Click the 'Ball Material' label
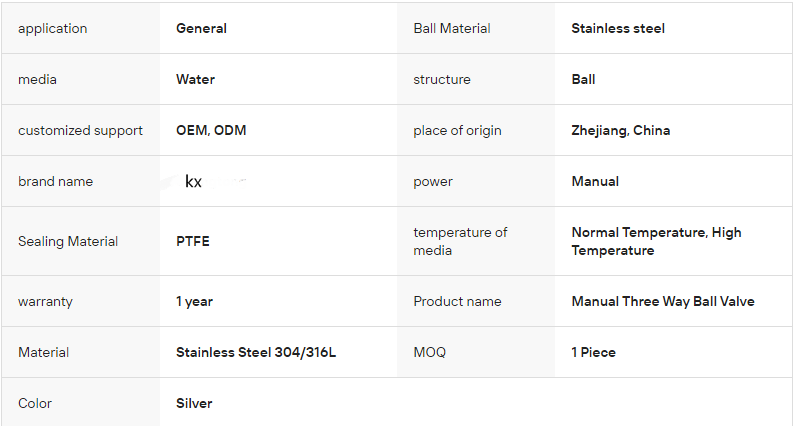794x426 pixels. coord(452,28)
